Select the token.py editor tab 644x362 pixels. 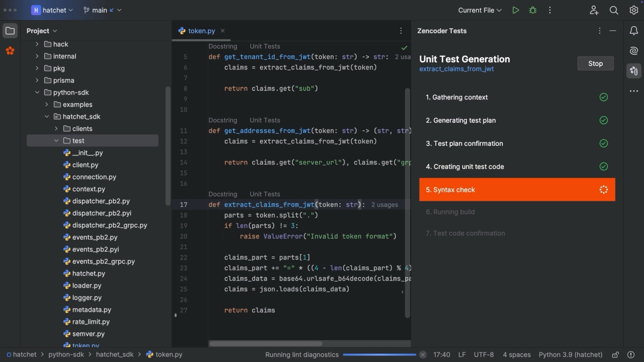(x=201, y=31)
